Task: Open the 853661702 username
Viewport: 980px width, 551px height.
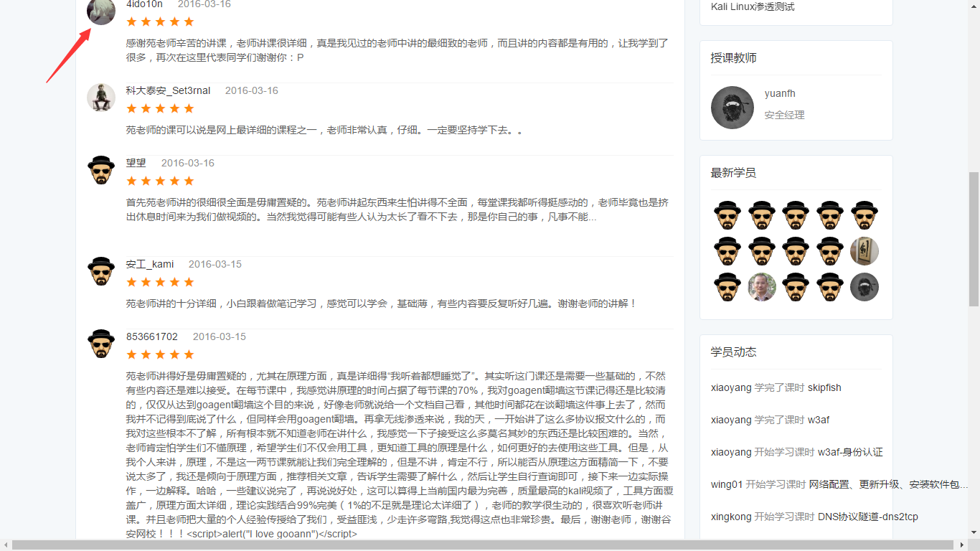Action: [152, 336]
